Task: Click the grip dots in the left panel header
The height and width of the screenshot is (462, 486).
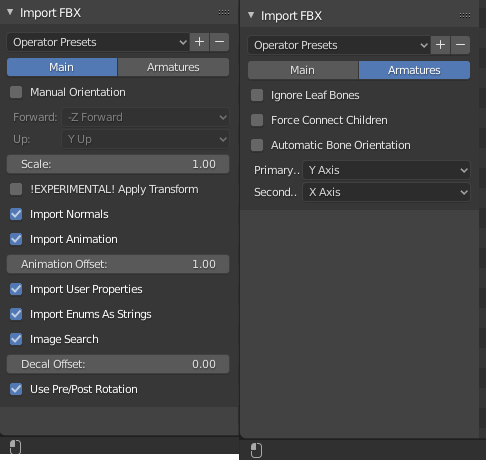Action: [x=224, y=13]
